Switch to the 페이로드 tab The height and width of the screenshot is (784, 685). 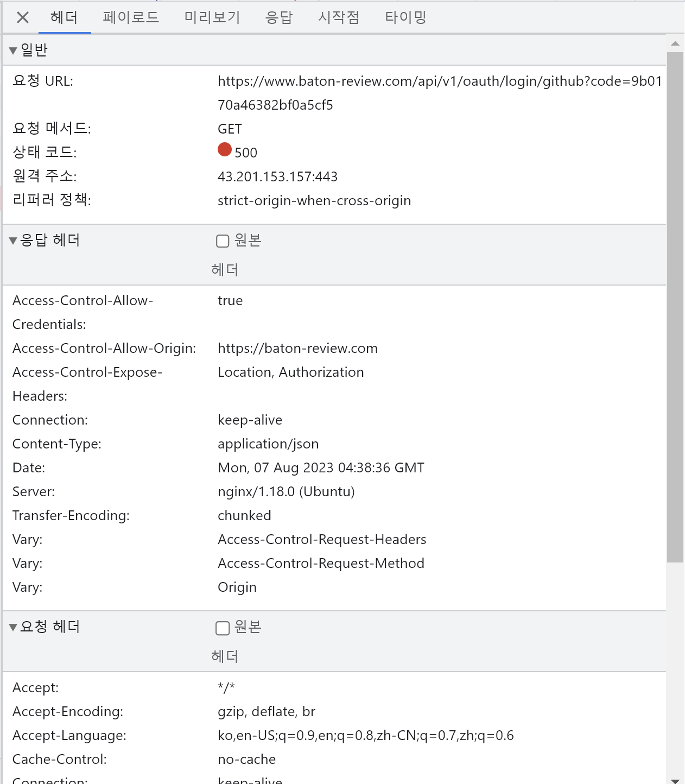tap(130, 17)
